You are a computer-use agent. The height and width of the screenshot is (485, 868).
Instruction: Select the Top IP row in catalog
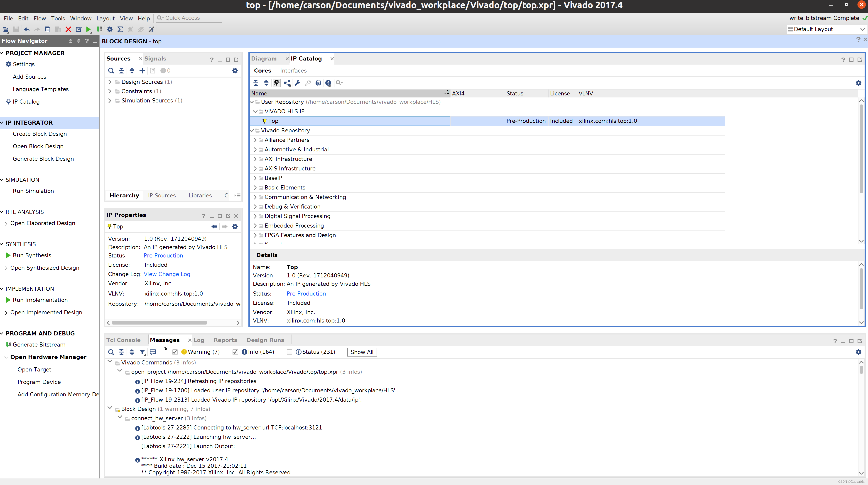tap(487, 121)
